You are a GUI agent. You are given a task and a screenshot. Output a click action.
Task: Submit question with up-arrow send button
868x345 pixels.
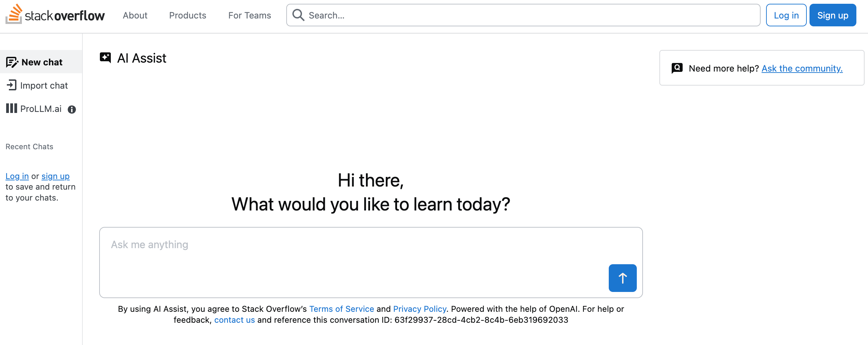click(622, 278)
